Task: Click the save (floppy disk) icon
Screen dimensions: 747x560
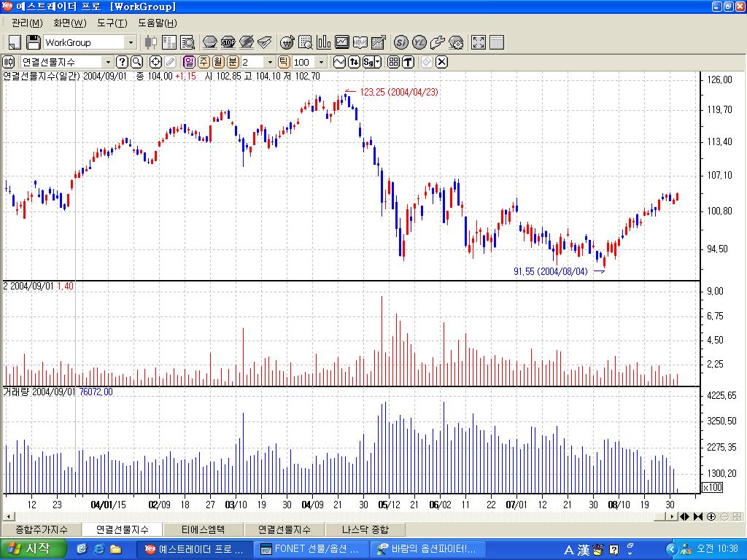Action: pyautogui.click(x=34, y=42)
